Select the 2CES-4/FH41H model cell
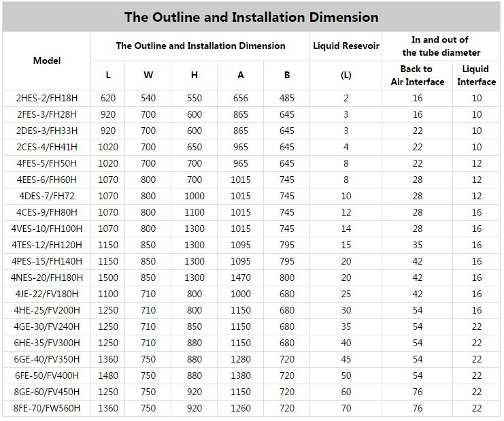The height and width of the screenshot is (421, 504). tap(46, 147)
